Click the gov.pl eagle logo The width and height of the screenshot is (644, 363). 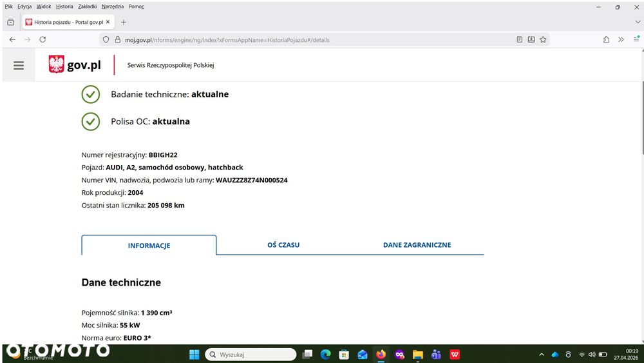56,64
